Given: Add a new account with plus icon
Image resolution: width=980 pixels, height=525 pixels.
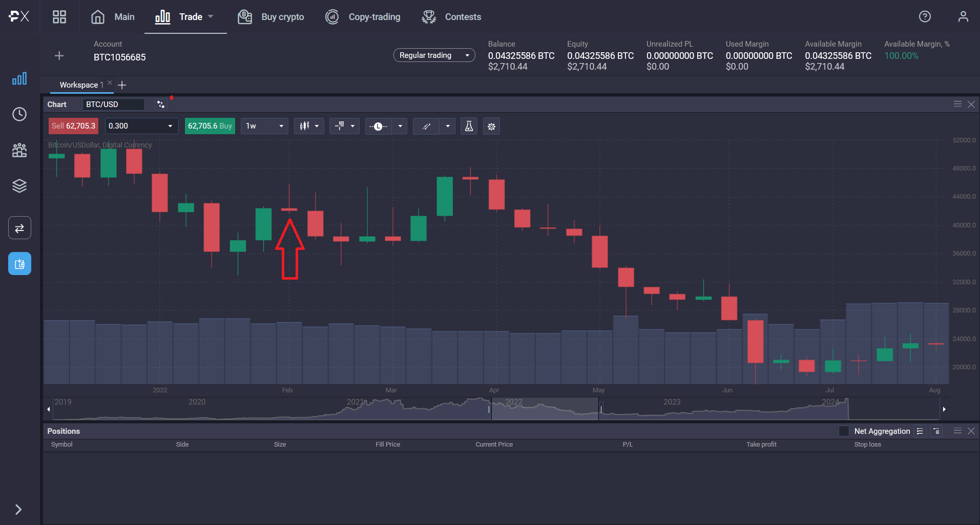Looking at the screenshot, I should pos(59,55).
